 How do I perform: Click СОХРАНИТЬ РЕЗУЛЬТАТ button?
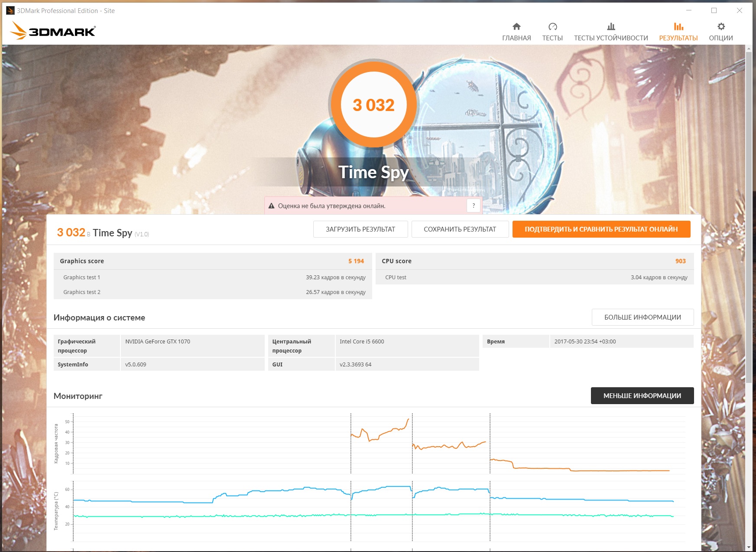coord(460,229)
